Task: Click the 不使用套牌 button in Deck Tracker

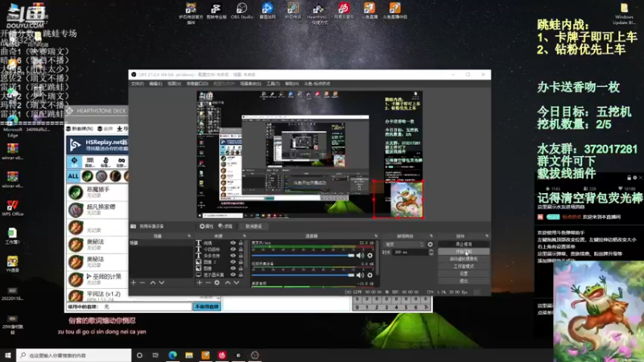Action: (x=207, y=306)
